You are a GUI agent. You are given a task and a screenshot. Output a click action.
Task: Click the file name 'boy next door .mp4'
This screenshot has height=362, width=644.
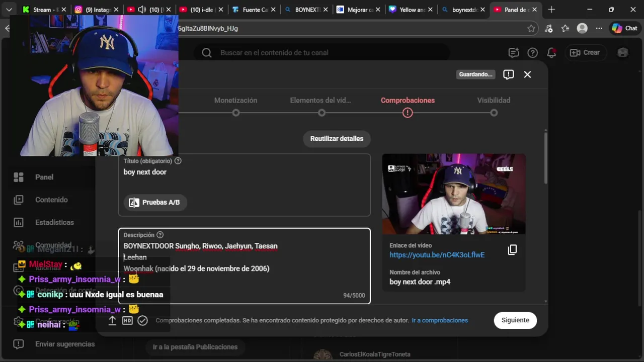[x=420, y=282]
